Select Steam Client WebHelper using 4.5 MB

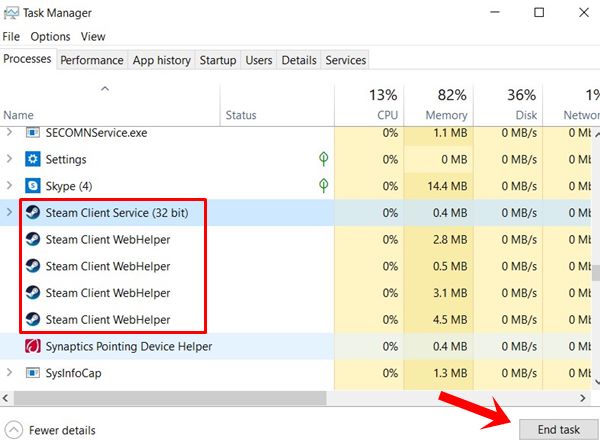click(x=108, y=320)
